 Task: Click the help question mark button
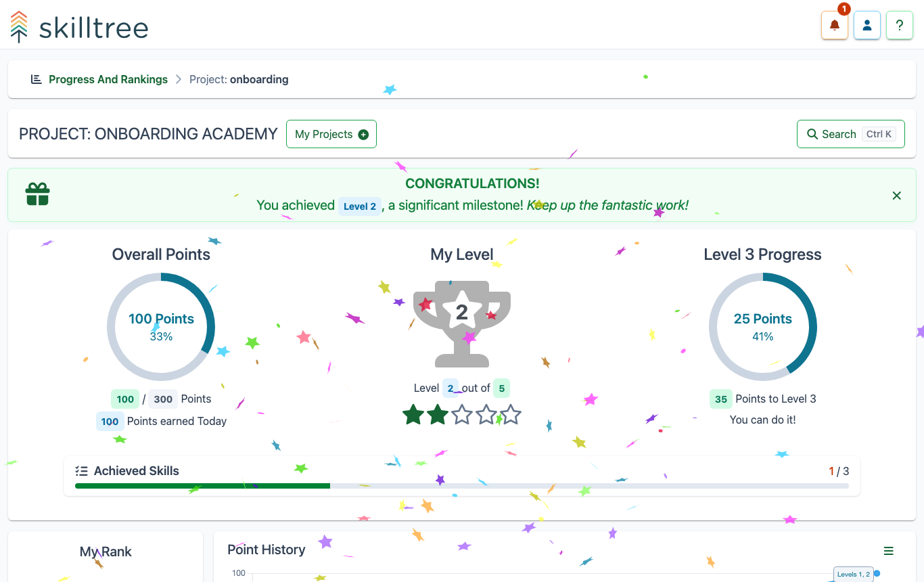[899, 26]
